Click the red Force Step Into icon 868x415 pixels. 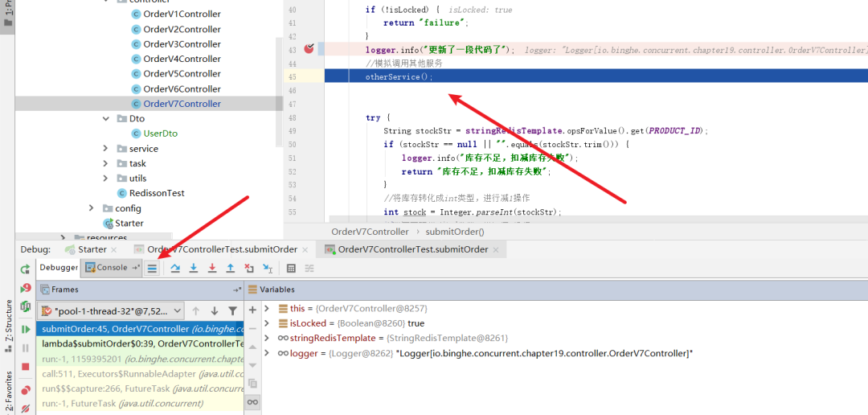tap(212, 268)
